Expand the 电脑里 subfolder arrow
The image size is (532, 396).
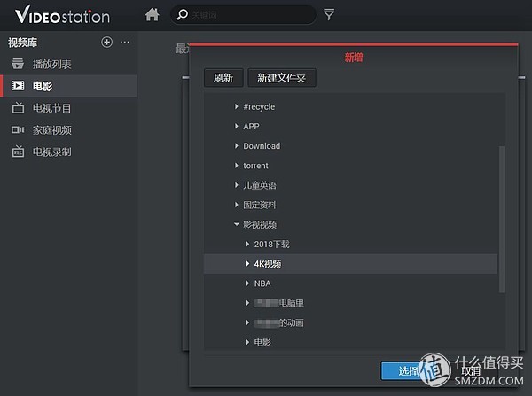point(247,303)
